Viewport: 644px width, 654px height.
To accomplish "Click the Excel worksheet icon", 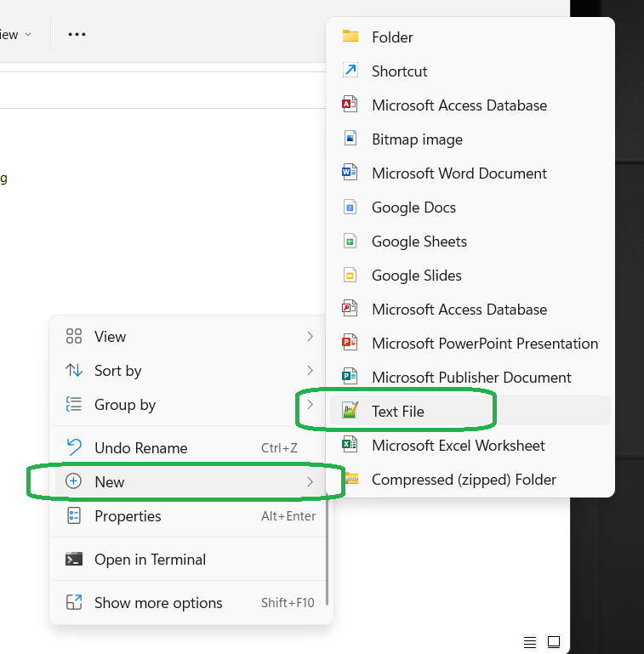I will [350, 445].
